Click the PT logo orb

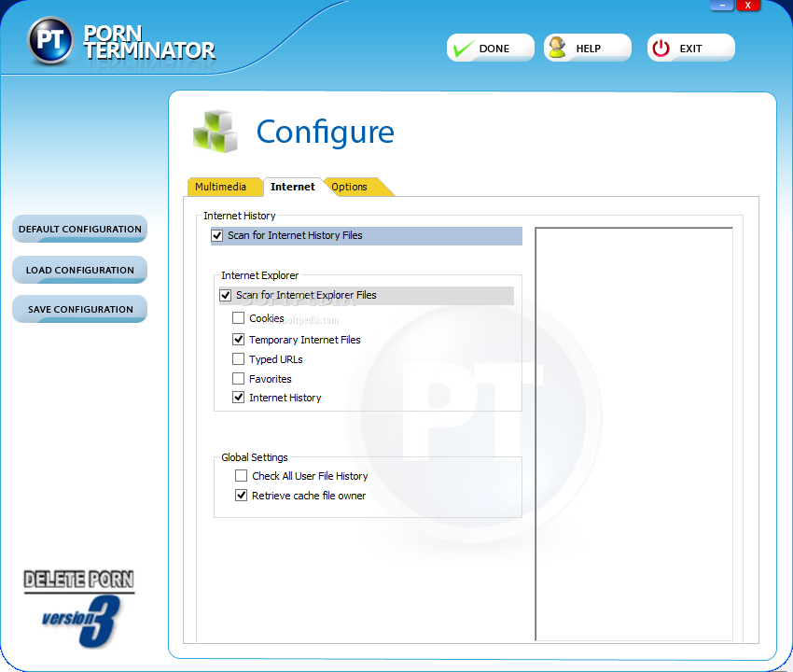tap(49, 40)
